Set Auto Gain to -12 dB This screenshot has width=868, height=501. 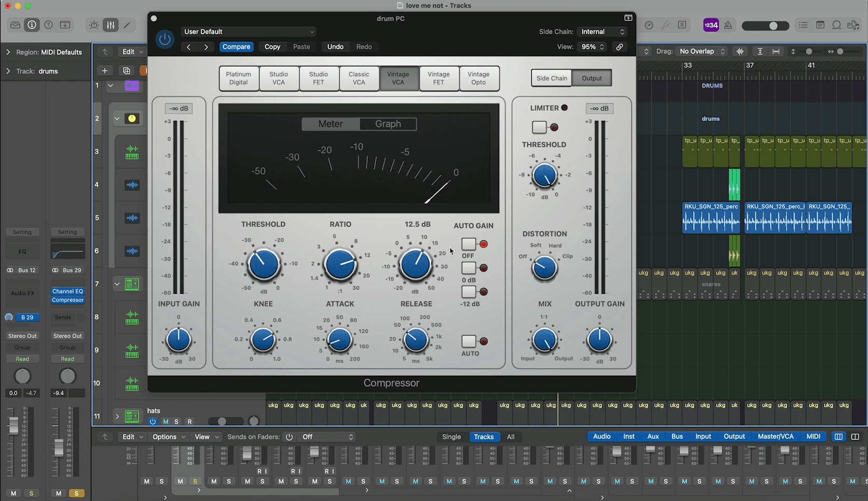click(469, 291)
